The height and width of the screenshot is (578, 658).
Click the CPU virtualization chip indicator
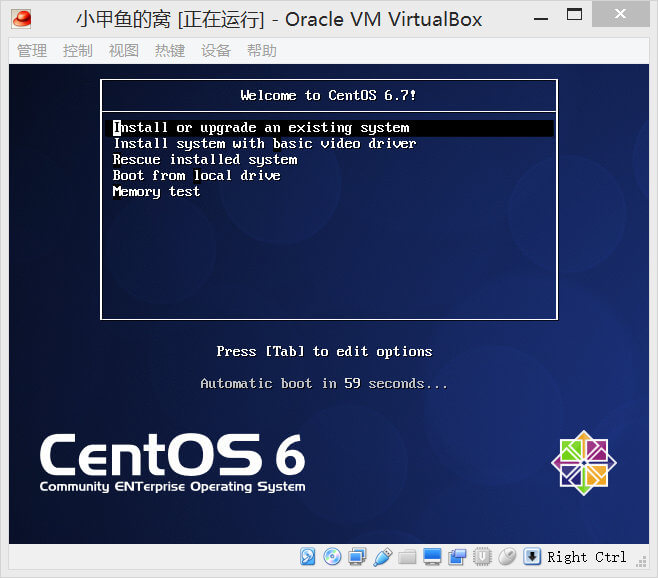482,557
